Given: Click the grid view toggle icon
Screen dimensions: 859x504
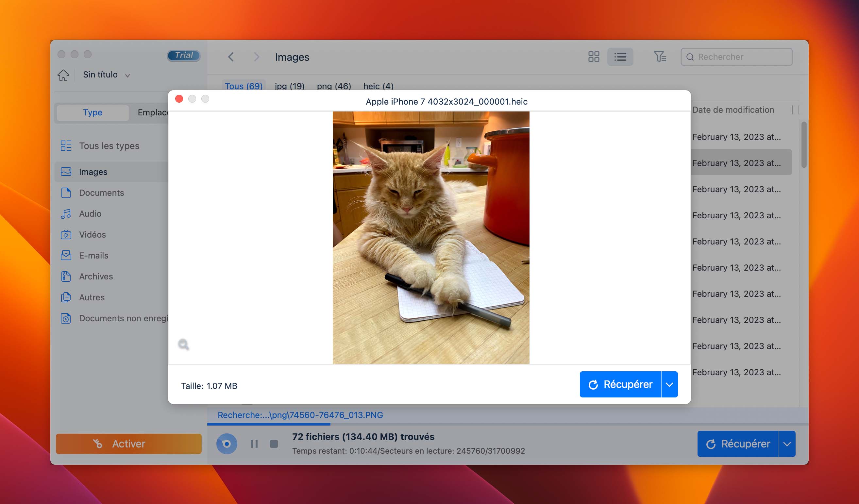Looking at the screenshot, I should point(593,57).
